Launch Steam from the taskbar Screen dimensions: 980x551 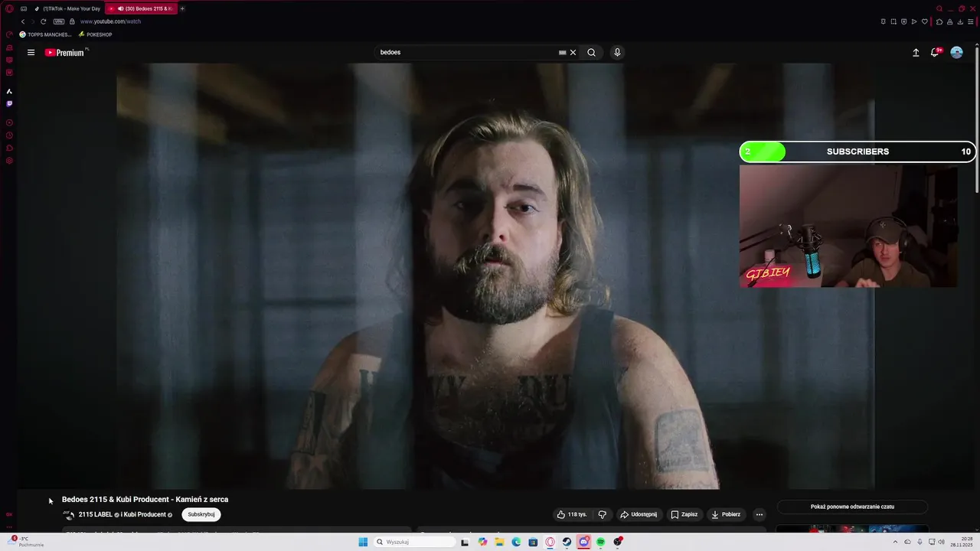click(x=567, y=542)
